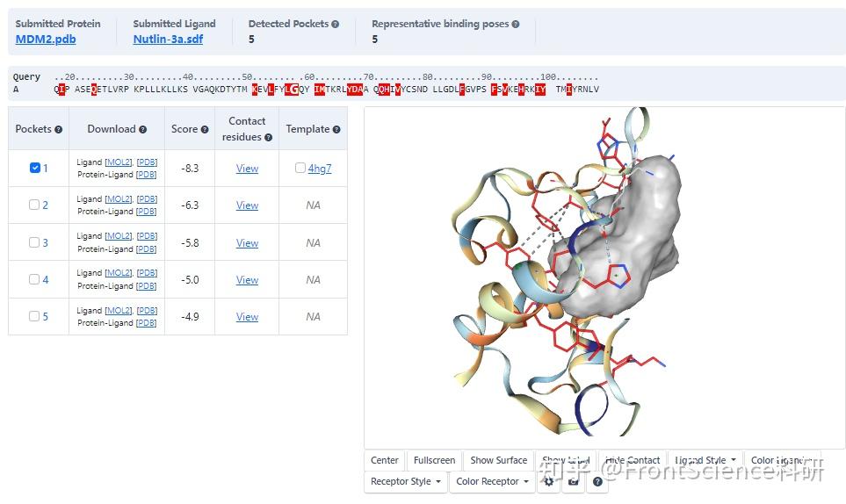Click help icon beside Representative binding poses
Screen dimensions: 846x504
(516, 25)
